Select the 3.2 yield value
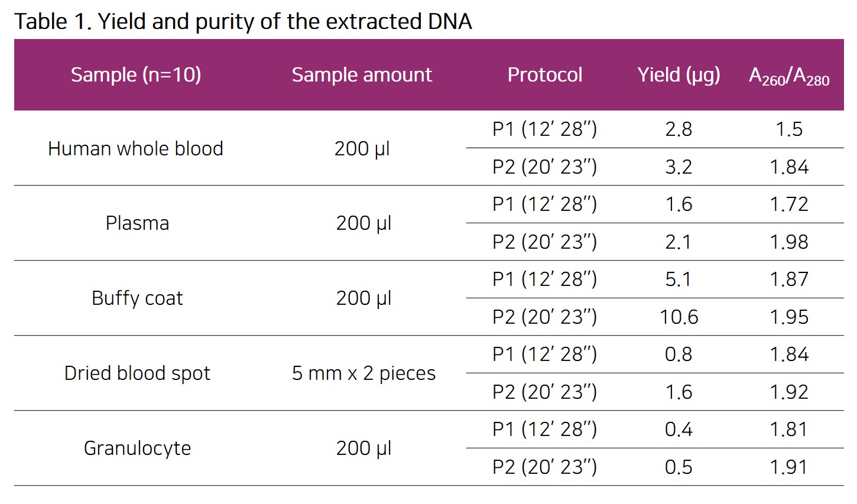The height and width of the screenshot is (504, 857). (x=679, y=167)
